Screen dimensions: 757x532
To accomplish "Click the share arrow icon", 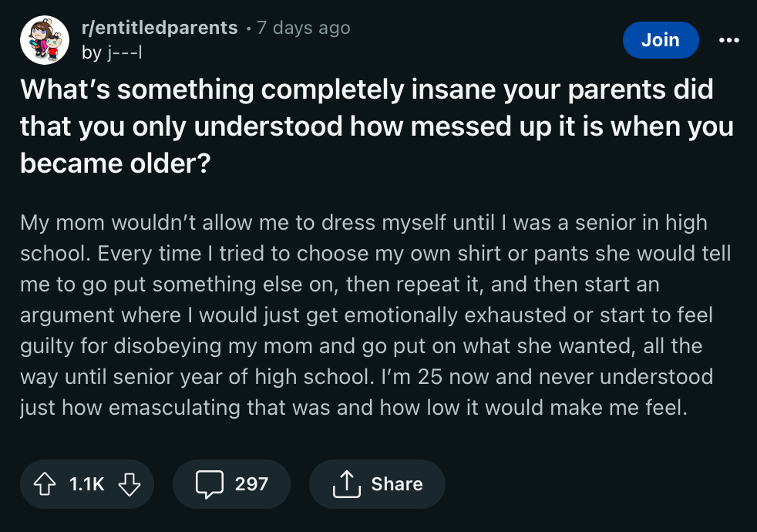I will tap(348, 484).
